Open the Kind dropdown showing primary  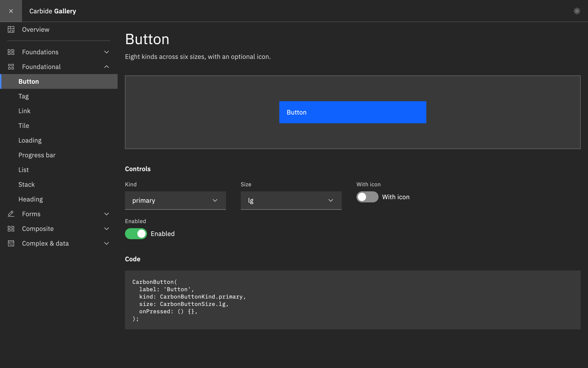click(x=175, y=200)
